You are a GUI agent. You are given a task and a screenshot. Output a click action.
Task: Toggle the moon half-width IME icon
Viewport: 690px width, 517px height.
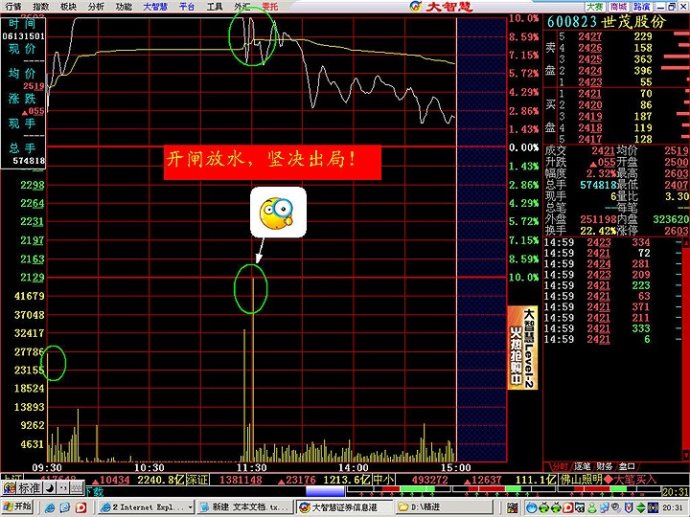[50, 488]
